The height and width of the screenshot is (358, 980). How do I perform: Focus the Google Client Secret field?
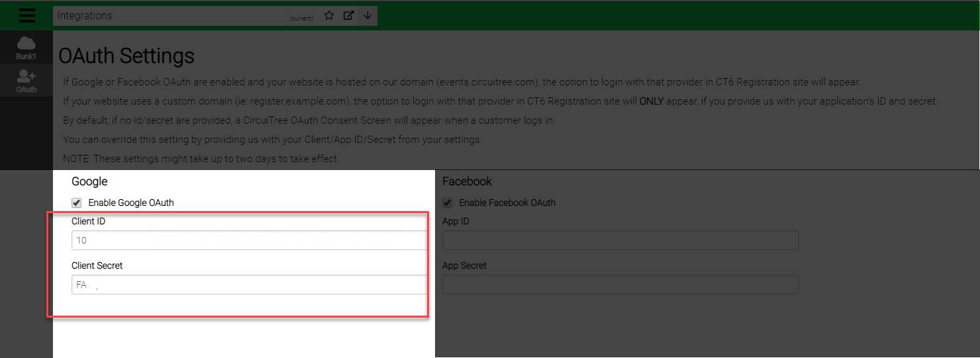pyautogui.click(x=249, y=285)
